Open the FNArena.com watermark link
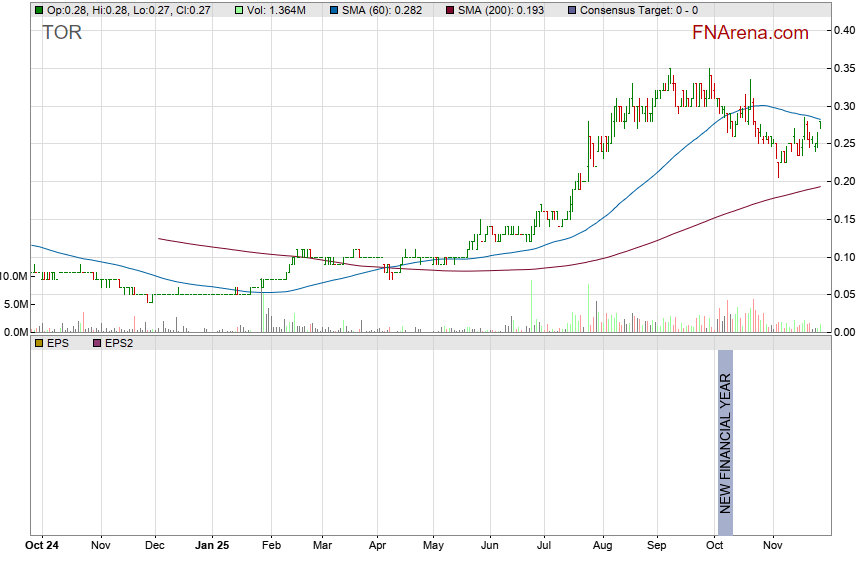This screenshot has height=566, width=859. click(x=750, y=33)
